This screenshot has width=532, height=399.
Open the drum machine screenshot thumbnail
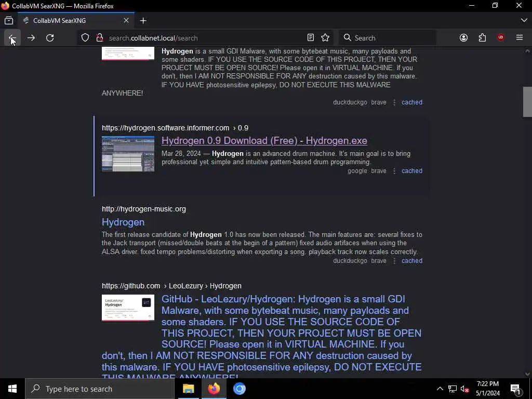(x=128, y=154)
